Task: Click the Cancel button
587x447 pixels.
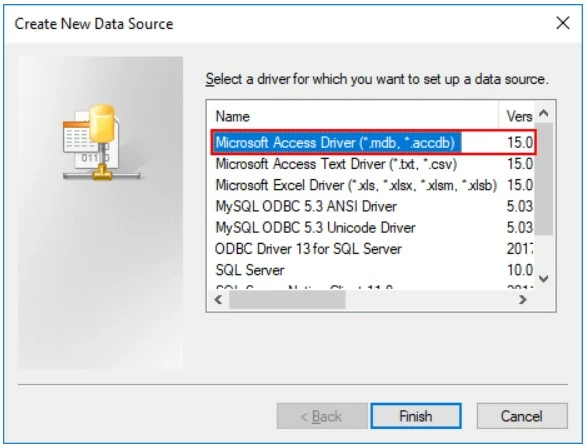Action: [x=522, y=416]
